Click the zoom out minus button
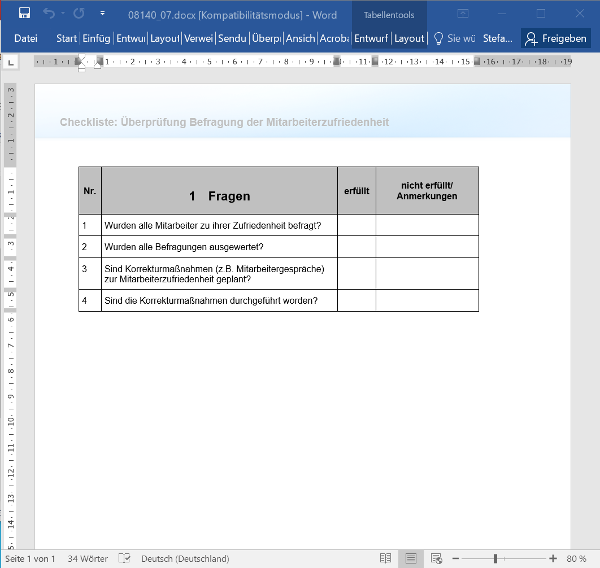Screen dimensions: 600x568 pos(455,558)
